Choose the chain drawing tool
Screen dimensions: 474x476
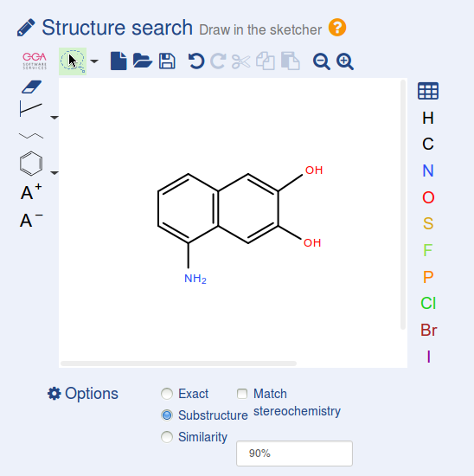(x=31, y=136)
